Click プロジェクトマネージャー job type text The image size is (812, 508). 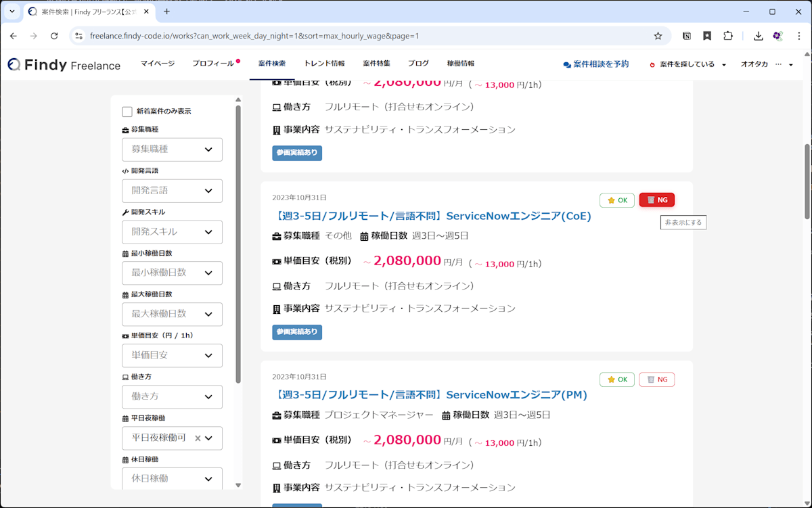[x=379, y=415]
